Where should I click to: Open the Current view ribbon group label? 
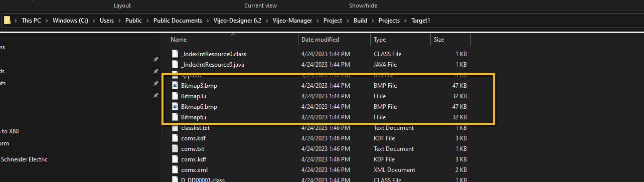click(x=260, y=6)
